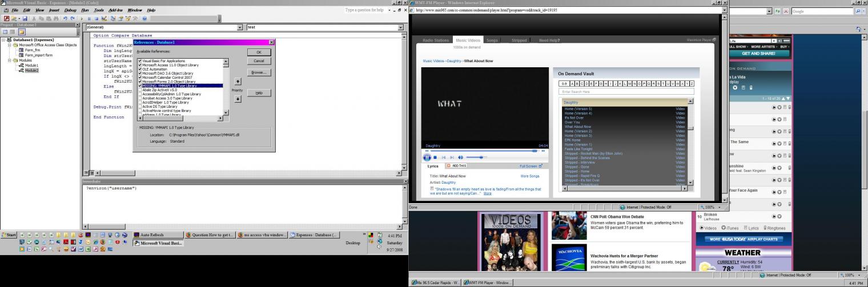Image resolution: width=868 pixels, height=287 pixels.
Task: Open the ms access vba window Firefox task
Action: pos(262,235)
